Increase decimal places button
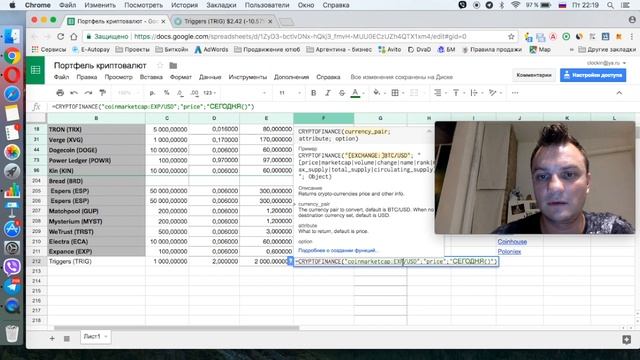The width and height of the screenshot is (640, 360). click(x=194, y=93)
